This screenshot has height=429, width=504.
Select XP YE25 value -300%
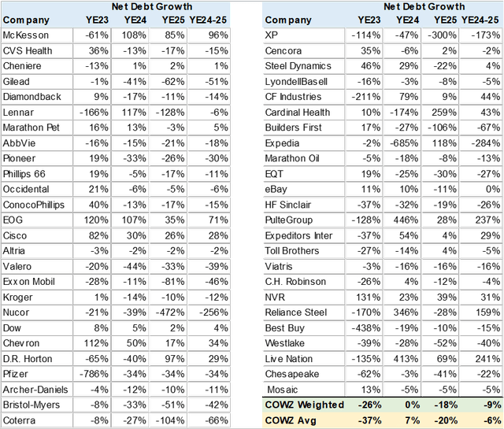tap(442, 35)
